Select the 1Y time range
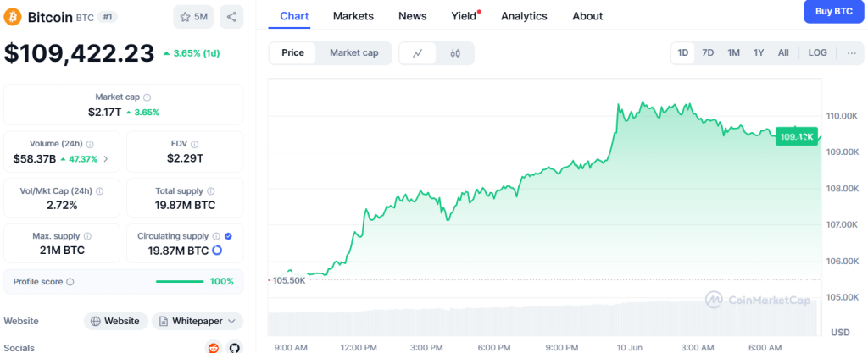 point(759,53)
